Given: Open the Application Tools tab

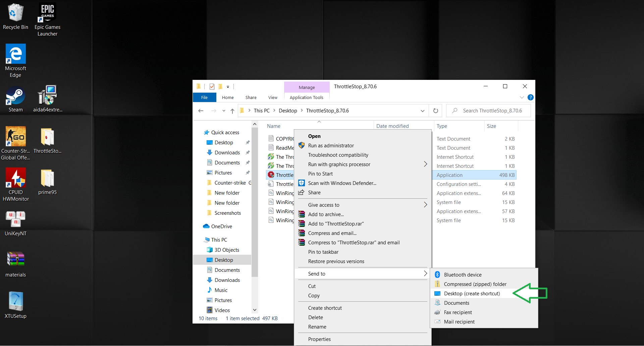Looking at the screenshot, I should pyautogui.click(x=307, y=97).
